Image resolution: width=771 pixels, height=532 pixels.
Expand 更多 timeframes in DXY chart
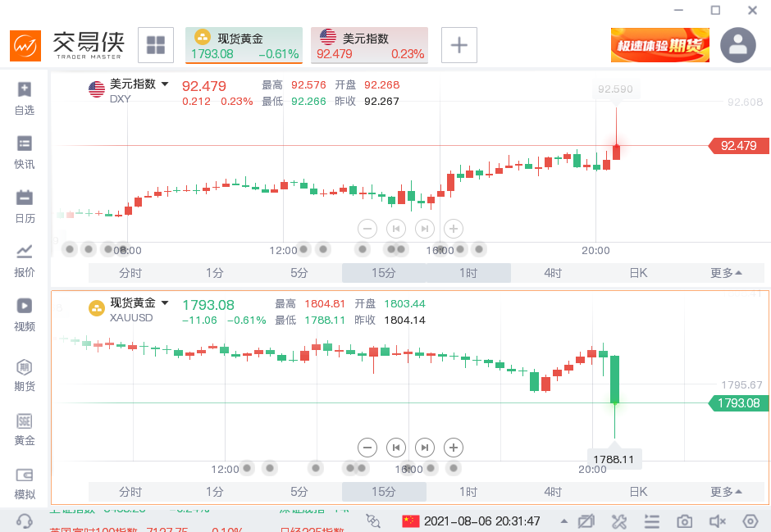pos(725,273)
